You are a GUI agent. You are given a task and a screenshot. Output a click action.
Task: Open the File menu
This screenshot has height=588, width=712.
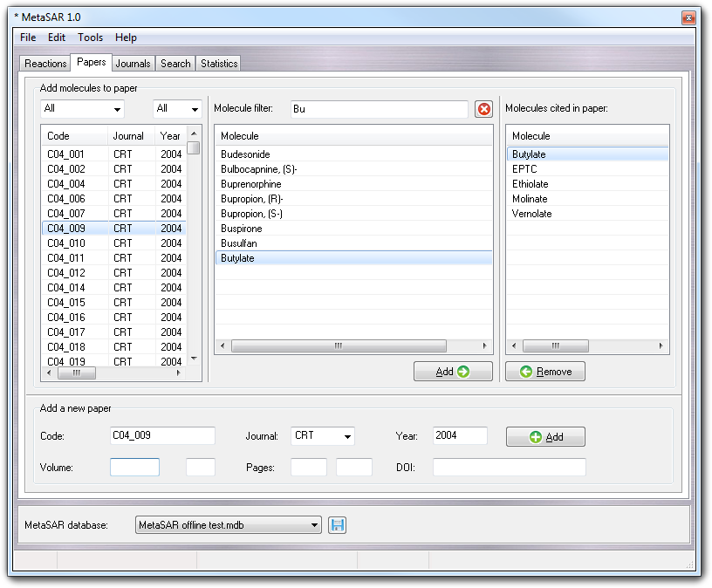click(x=28, y=38)
